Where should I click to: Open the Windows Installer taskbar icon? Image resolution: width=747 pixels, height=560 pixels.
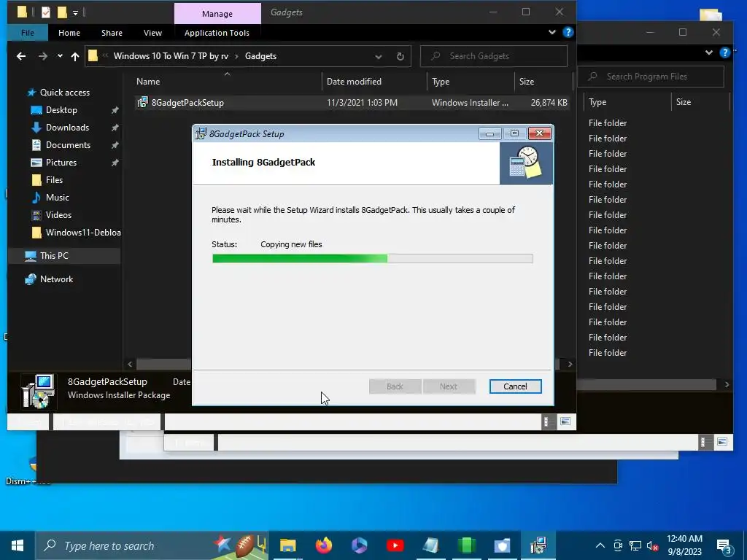coord(538,545)
